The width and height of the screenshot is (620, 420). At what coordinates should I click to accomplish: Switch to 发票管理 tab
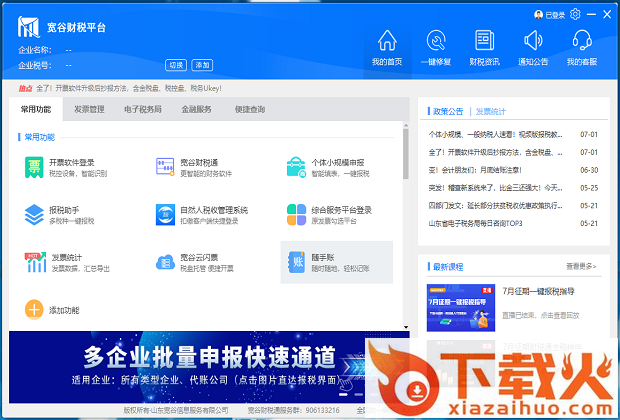click(x=89, y=109)
